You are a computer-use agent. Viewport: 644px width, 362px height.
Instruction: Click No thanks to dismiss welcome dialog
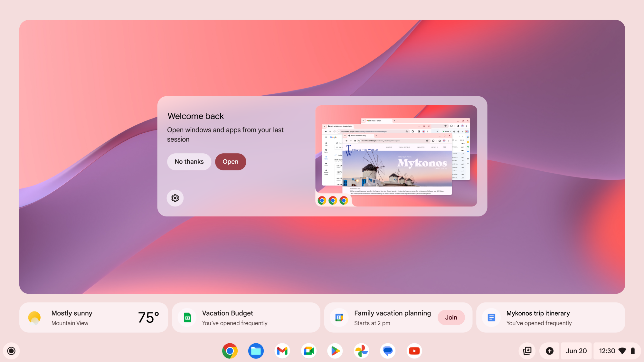189,161
